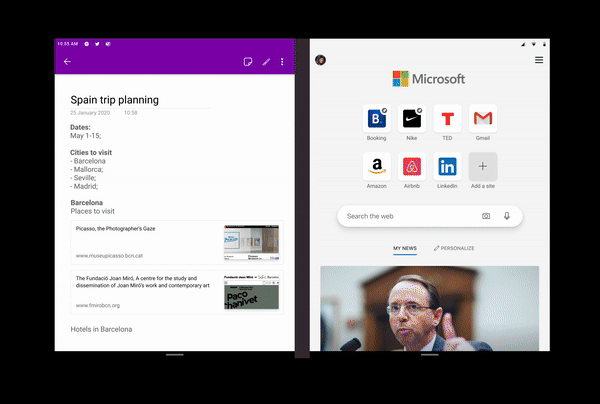The width and height of the screenshot is (600, 404).
Task: Click the Cities to visit heading
Action: (91, 152)
